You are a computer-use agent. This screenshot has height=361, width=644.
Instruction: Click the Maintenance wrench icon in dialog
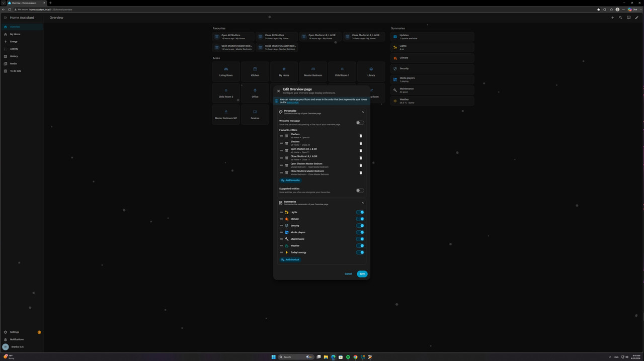[287, 239]
